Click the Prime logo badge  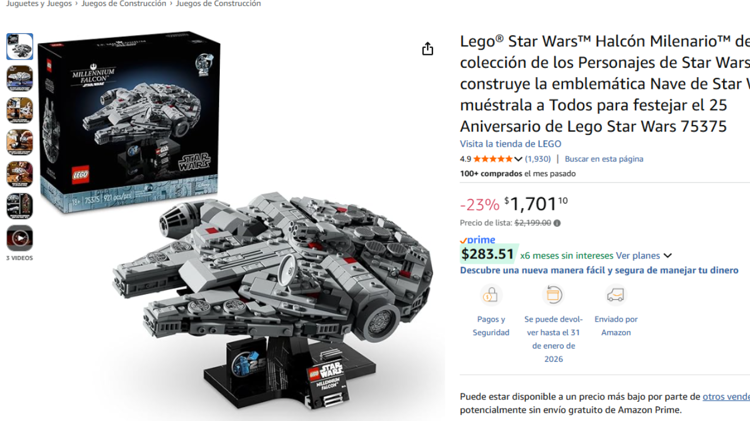[x=477, y=240]
